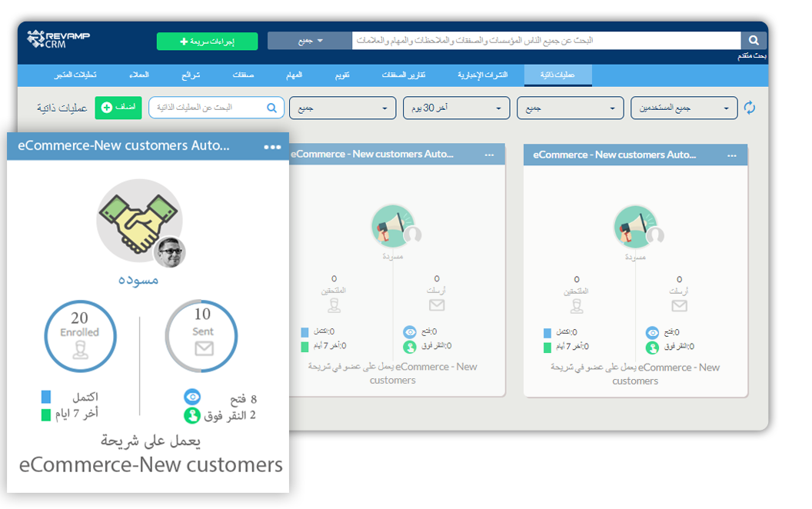Click the green click icon on the rightmost card

click(652, 348)
